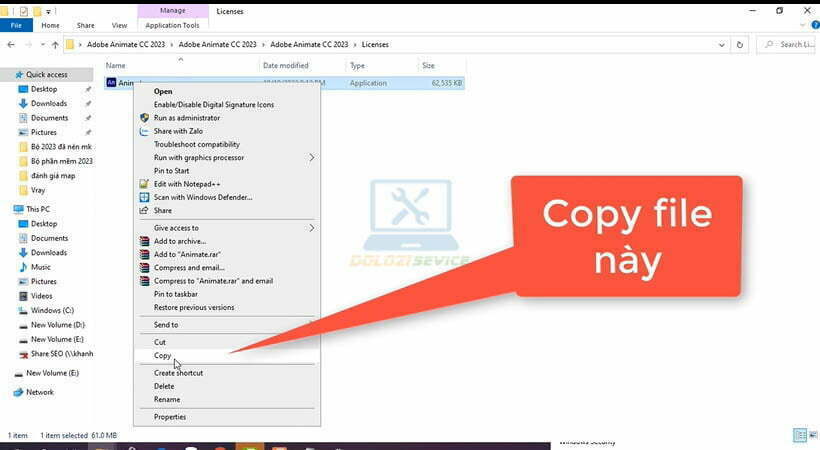
Task: Select Run as administrator shield entry
Action: [x=186, y=118]
